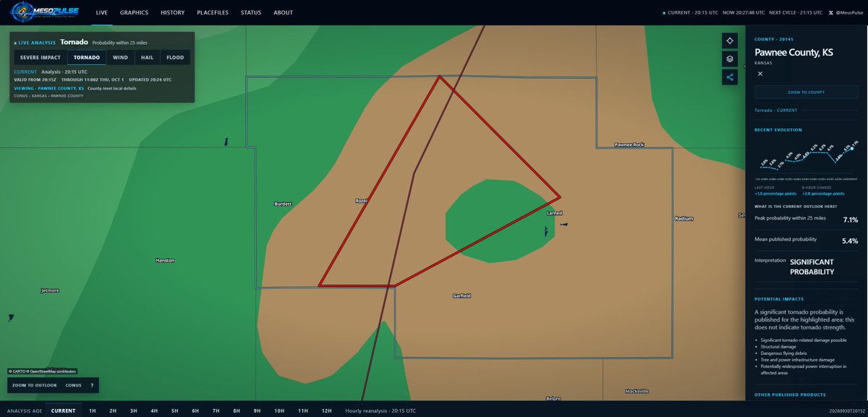This screenshot has height=417, width=868.
Task: Click the Pawnee Rock town label
Action: coord(629,145)
